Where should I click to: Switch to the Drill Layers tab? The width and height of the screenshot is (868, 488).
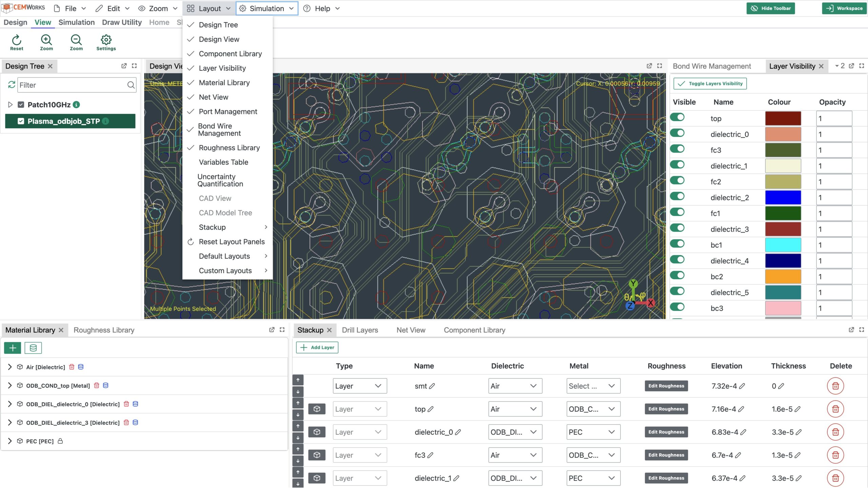click(360, 330)
